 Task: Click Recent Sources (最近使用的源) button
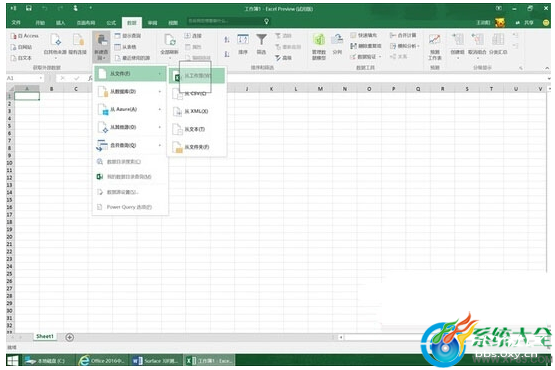pyautogui.click(x=132, y=58)
